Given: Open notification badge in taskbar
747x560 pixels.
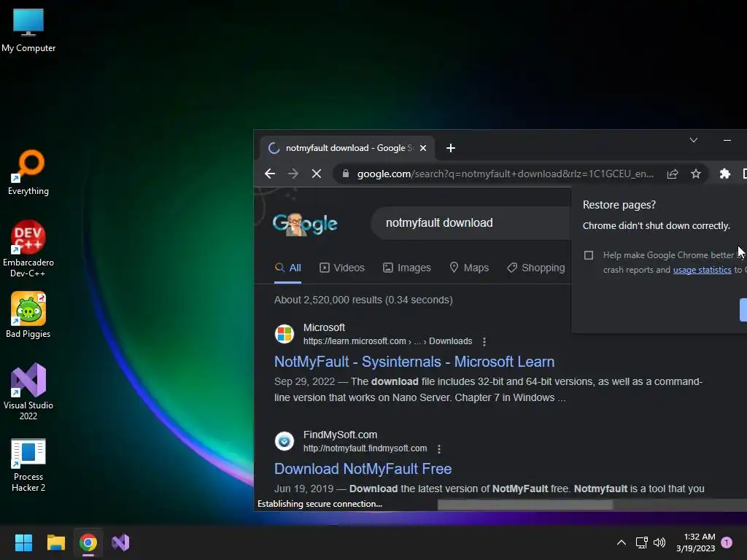Looking at the screenshot, I should (x=727, y=542).
